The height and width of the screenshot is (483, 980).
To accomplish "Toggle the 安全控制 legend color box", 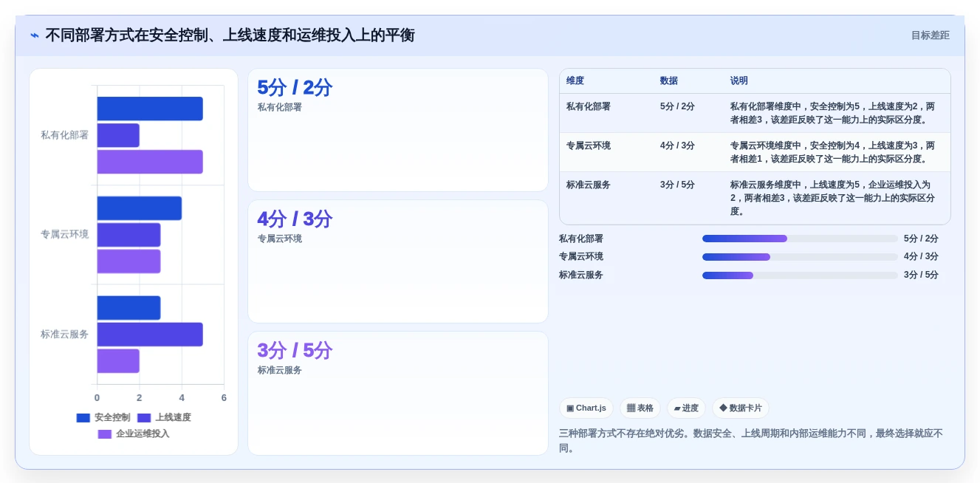I will (83, 418).
